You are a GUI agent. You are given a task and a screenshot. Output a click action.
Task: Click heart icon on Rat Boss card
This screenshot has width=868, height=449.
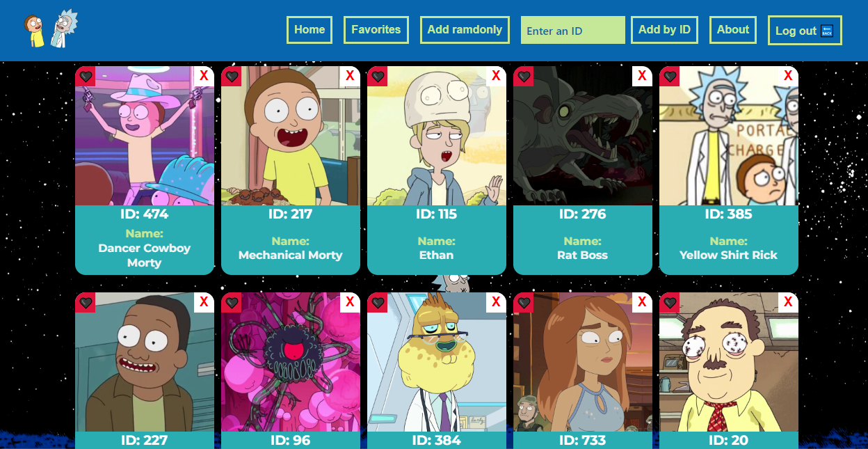(x=524, y=76)
